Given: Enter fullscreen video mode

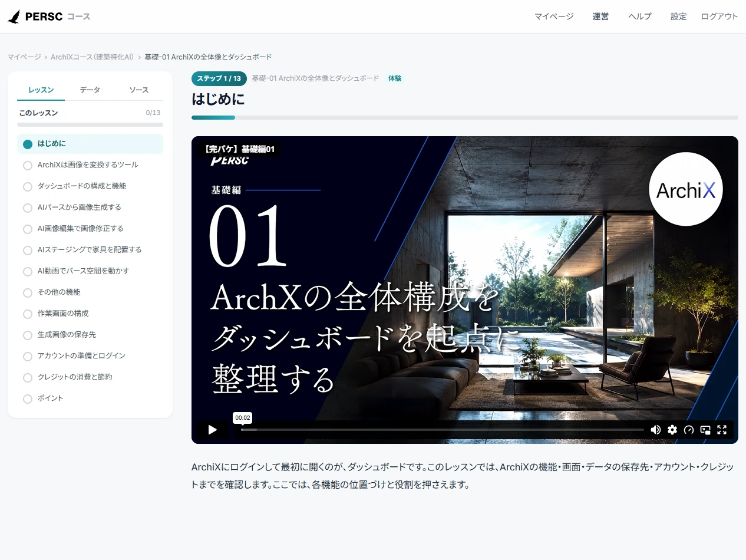Looking at the screenshot, I should [x=722, y=430].
